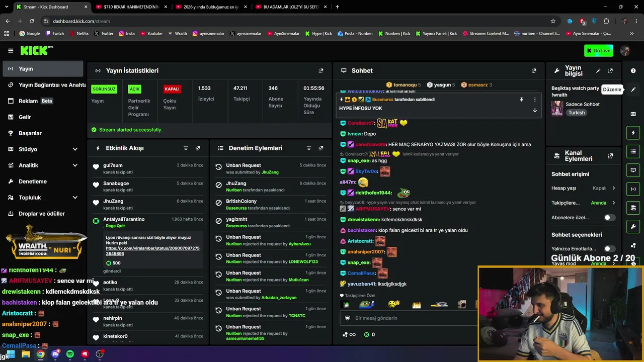This screenshot has height=362, width=644.
Task: Pop out the Yayın İstatistikleri panel
Action: (321, 71)
